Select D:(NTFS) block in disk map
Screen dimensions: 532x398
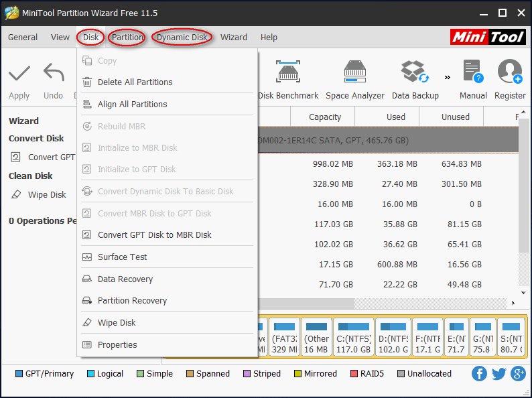[x=393, y=337]
